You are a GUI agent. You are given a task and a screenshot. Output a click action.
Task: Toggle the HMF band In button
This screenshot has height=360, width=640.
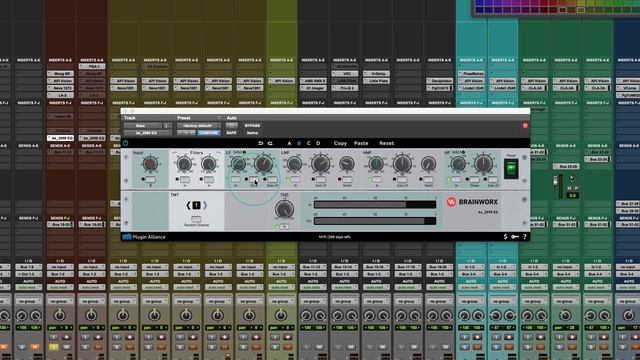tap(376, 180)
